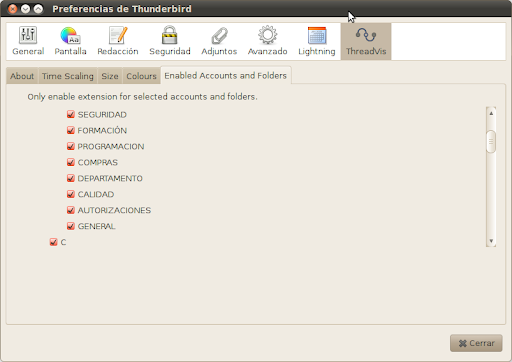Click the DEPARTAMENTO folder label
Screen dimensions: 512x362
point(110,178)
